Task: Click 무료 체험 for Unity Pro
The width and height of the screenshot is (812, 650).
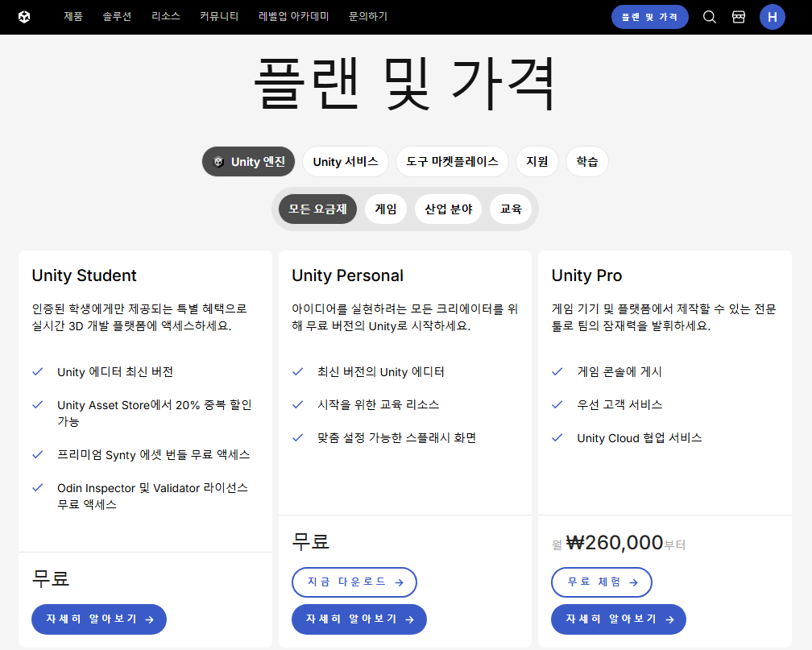Action: [601, 582]
